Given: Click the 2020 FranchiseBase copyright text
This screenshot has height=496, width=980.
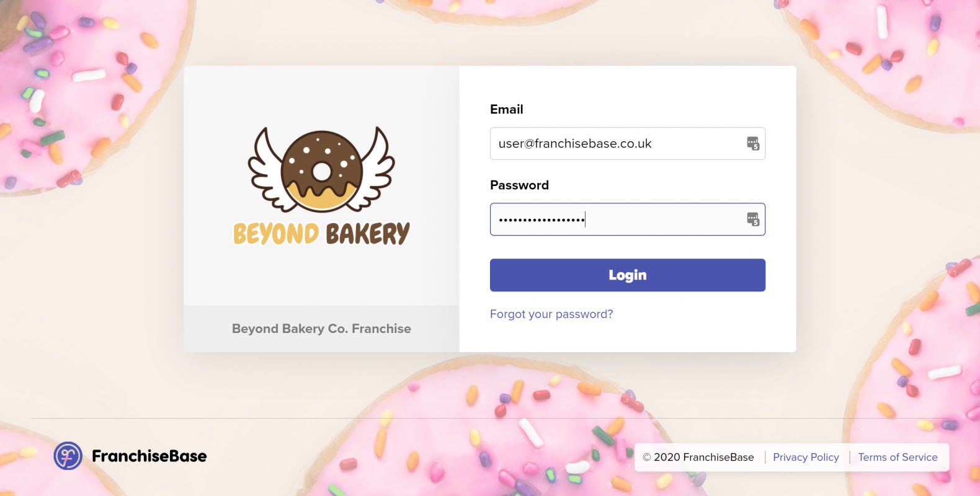Looking at the screenshot, I should coord(698,458).
